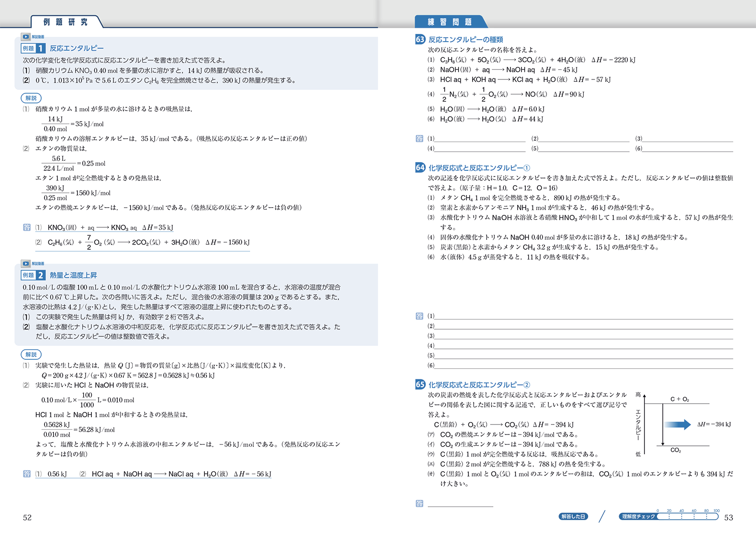Image resolution: width=756 pixels, height=534 pixels.
Task: Set the 理解度チェック progress bar
Action: 688,517
